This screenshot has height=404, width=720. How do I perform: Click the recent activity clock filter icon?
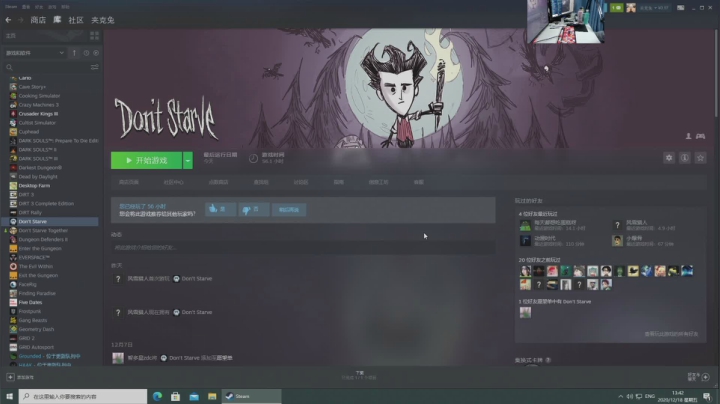click(86, 53)
